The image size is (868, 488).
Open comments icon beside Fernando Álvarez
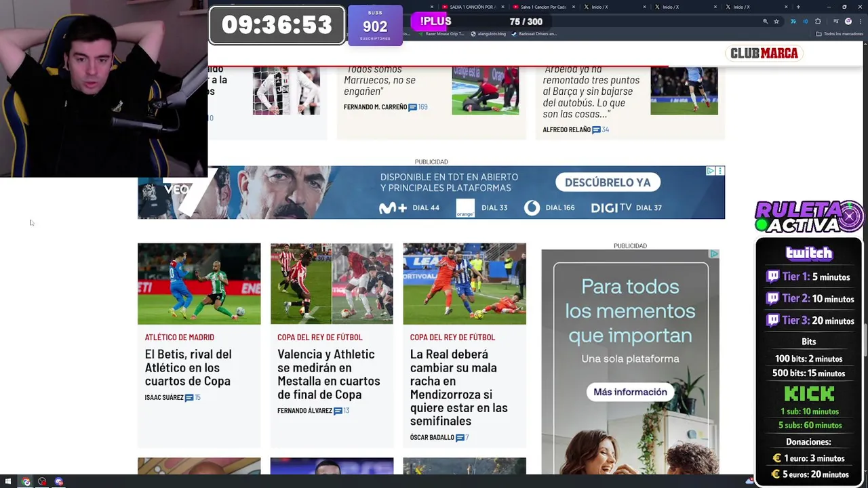tap(337, 411)
